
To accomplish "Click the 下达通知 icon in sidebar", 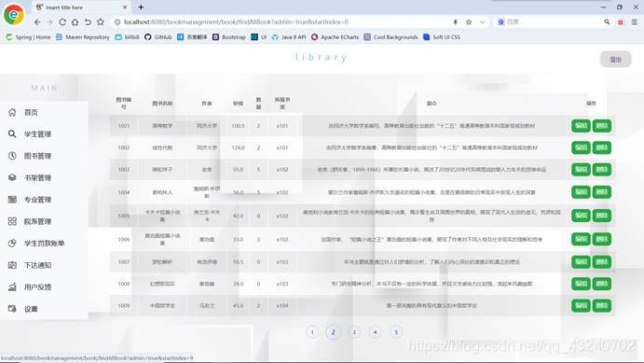I will click(x=12, y=265).
